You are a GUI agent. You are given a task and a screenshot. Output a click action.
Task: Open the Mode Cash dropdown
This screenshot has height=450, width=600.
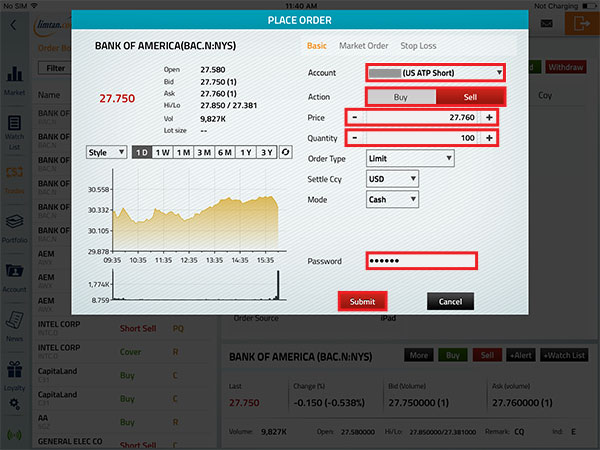392,199
